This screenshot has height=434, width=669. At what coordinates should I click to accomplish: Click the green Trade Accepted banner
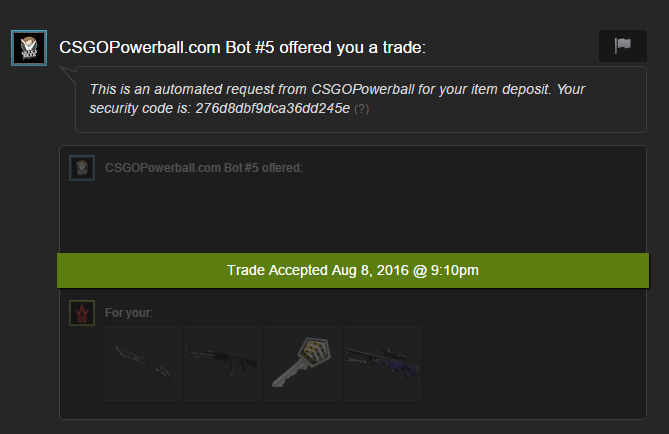coord(353,271)
